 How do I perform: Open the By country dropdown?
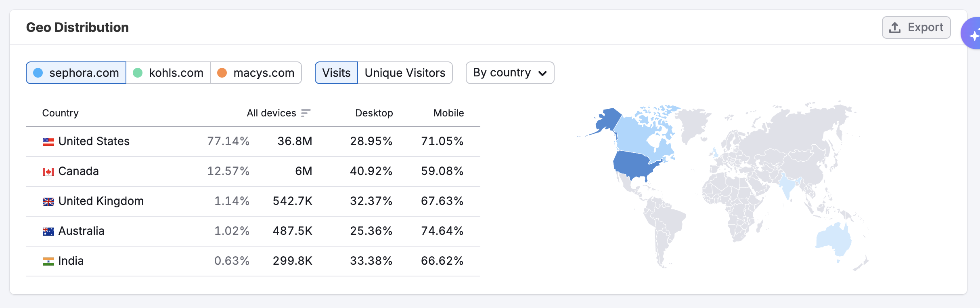509,73
